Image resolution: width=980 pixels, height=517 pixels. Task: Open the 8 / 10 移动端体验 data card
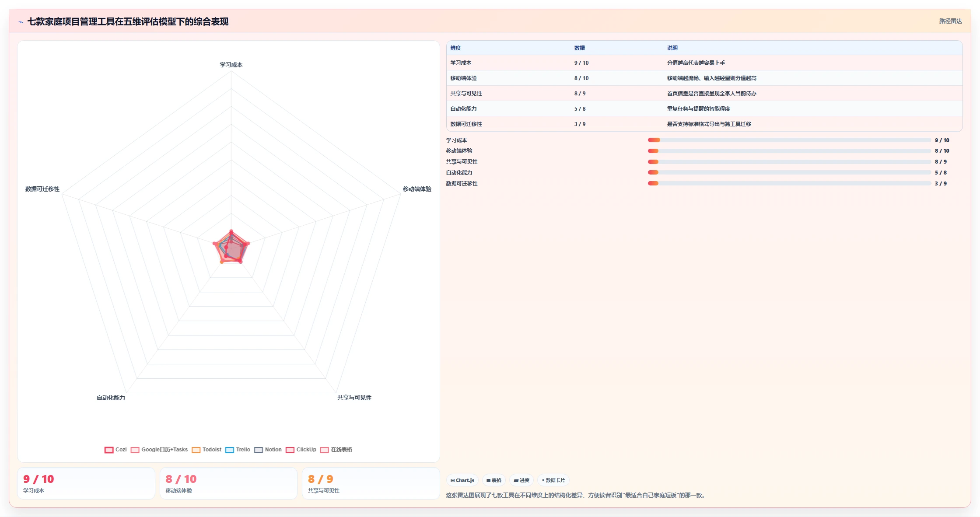click(x=228, y=483)
